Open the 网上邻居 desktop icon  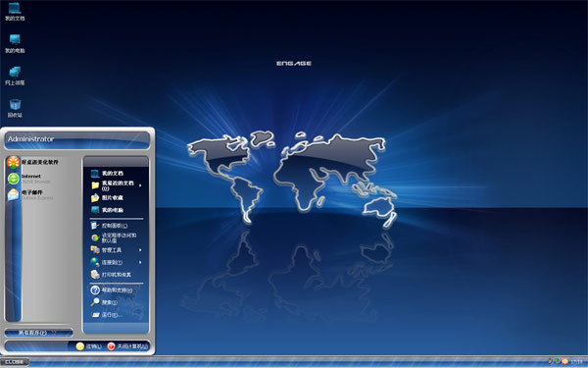(15, 76)
